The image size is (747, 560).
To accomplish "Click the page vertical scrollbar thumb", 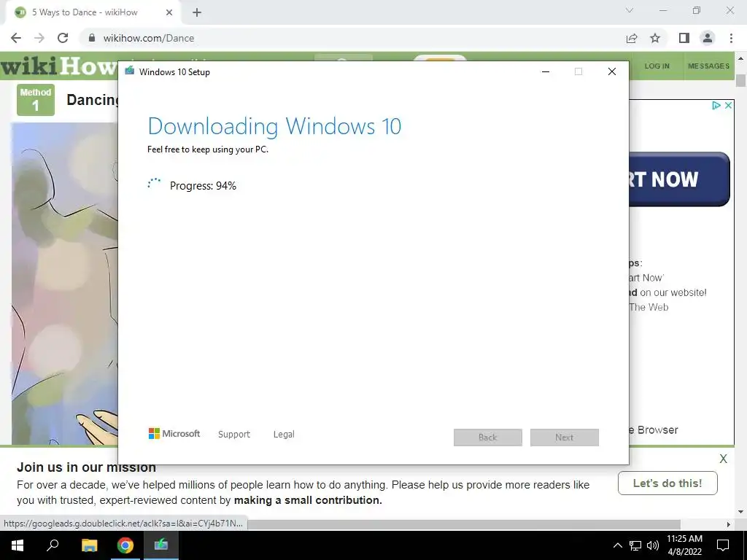I will click(740, 80).
